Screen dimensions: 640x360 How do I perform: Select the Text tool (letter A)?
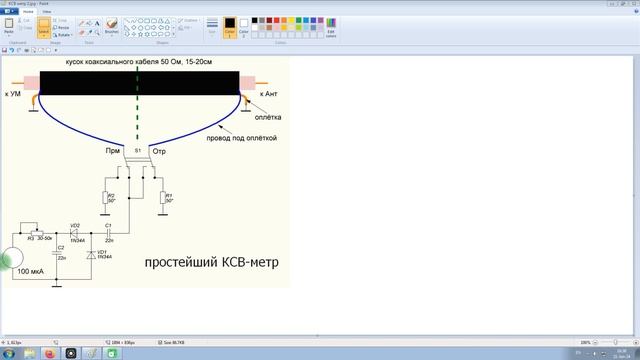point(97,23)
